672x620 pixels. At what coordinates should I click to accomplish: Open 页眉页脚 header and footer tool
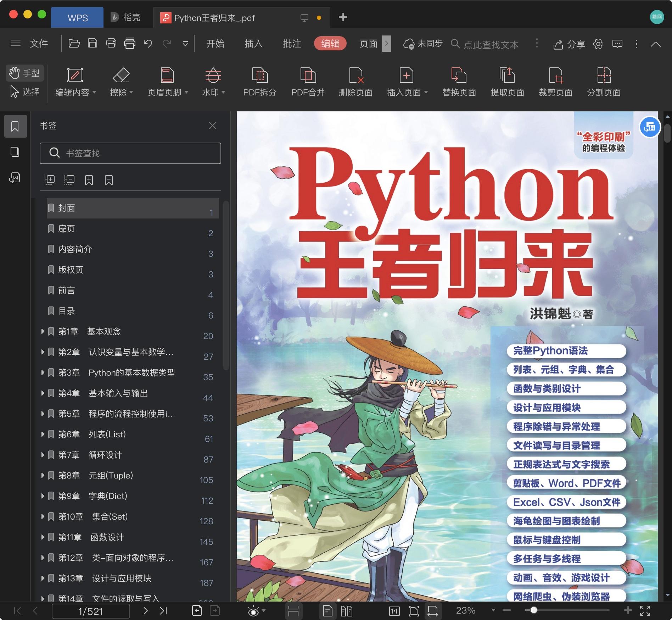pos(167,82)
